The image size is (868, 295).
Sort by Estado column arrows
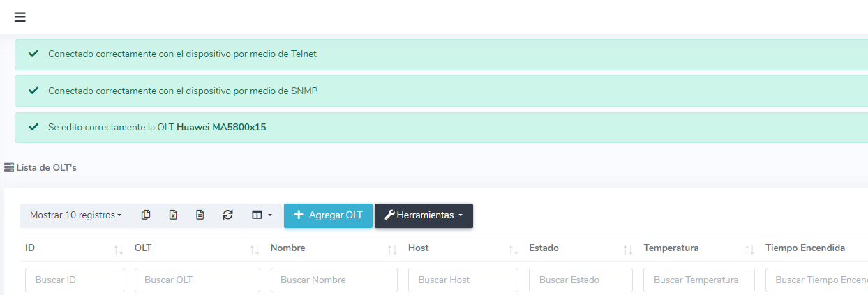627,249
